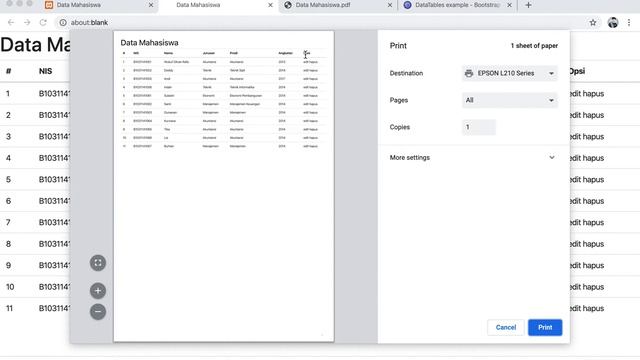Click the browser back arrow
Viewport: 640px width, 360px height.
coord(11,22)
